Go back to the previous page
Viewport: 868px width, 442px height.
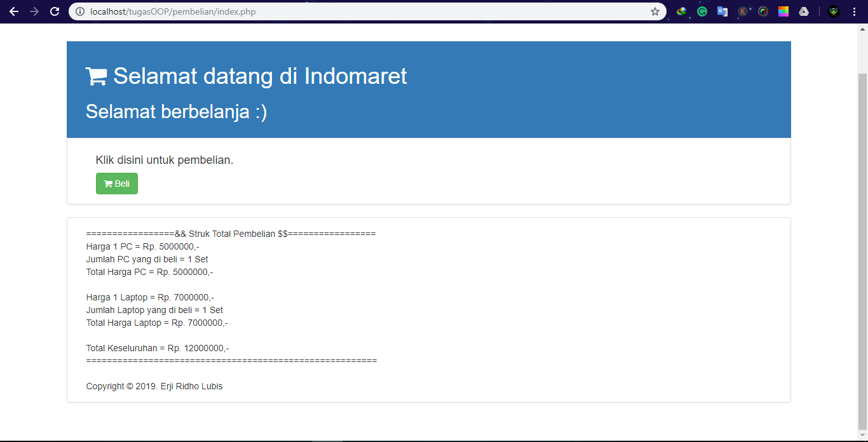click(x=14, y=11)
